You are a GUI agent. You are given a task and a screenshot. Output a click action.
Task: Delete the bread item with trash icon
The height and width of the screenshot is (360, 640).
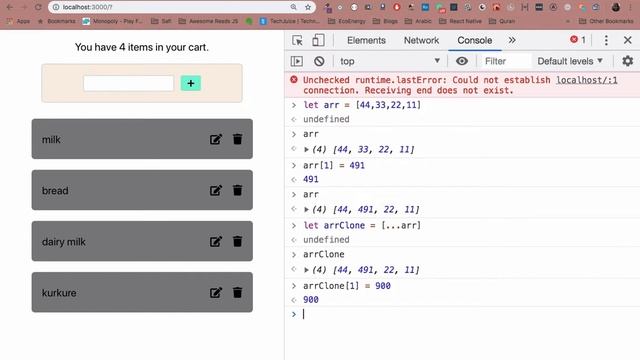click(237, 190)
